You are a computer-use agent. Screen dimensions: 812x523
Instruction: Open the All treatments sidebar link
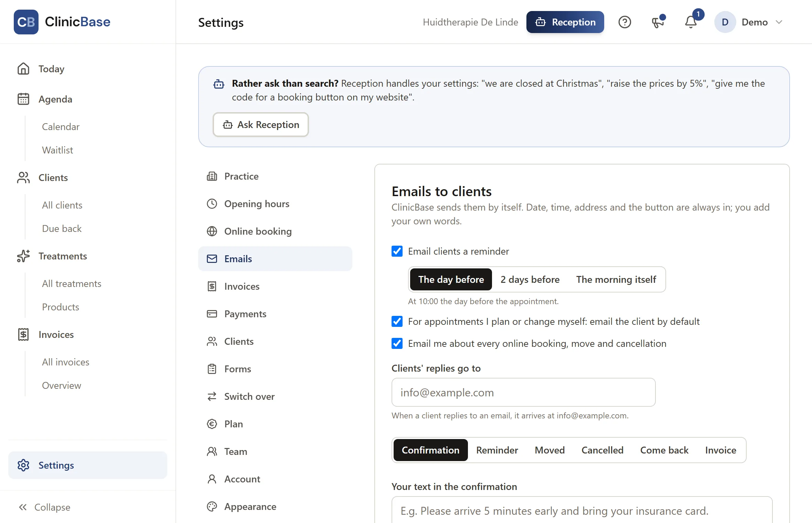pyautogui.click(x=72, y=284)
